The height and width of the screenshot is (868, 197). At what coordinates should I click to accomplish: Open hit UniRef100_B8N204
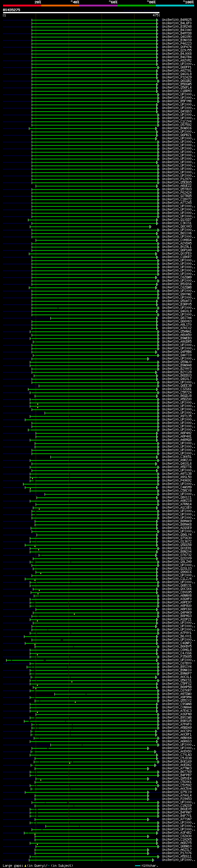pyautogui.click(x=177, y=551)
